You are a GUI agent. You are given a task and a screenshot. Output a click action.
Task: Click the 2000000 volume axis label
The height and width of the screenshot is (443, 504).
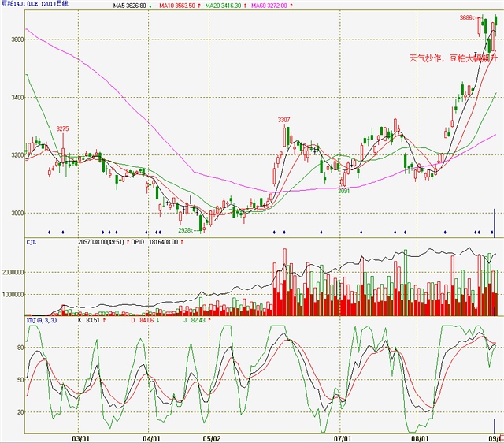[x=13, y=273]
